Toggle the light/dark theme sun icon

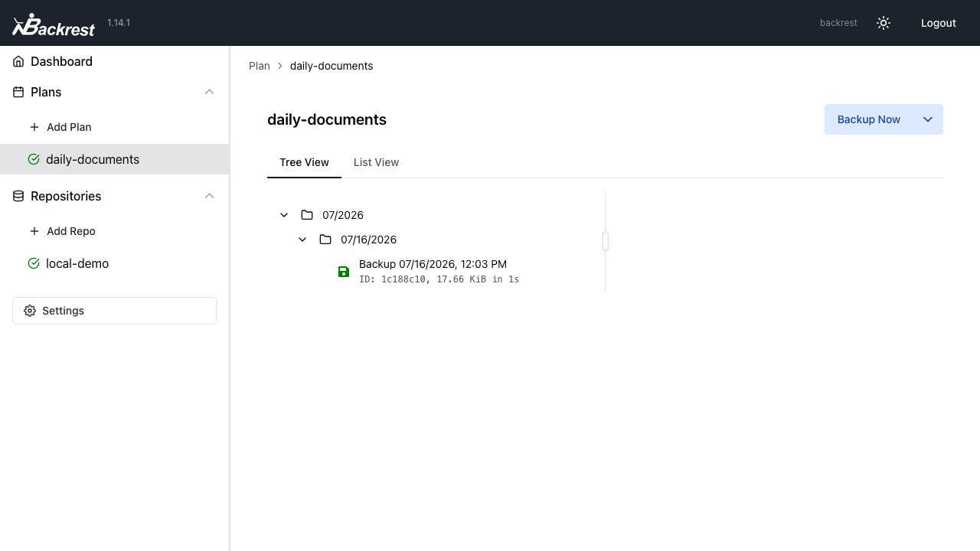click(884, 23)
